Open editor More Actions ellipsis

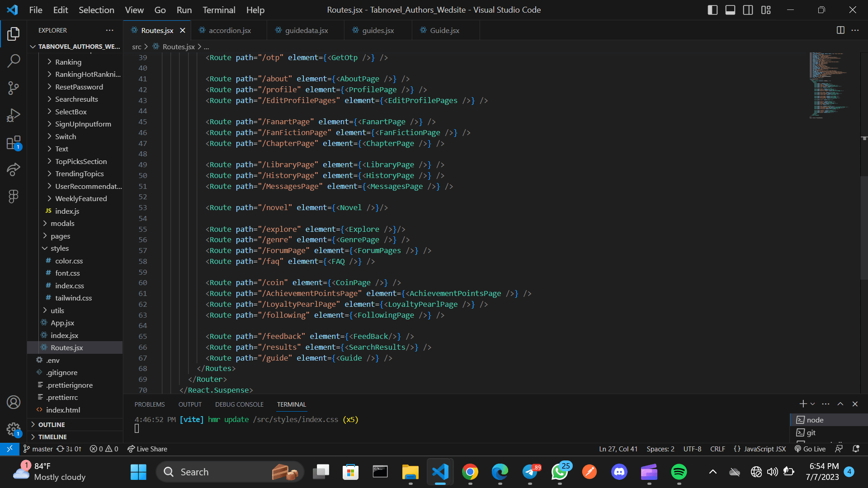pos(855,30)
